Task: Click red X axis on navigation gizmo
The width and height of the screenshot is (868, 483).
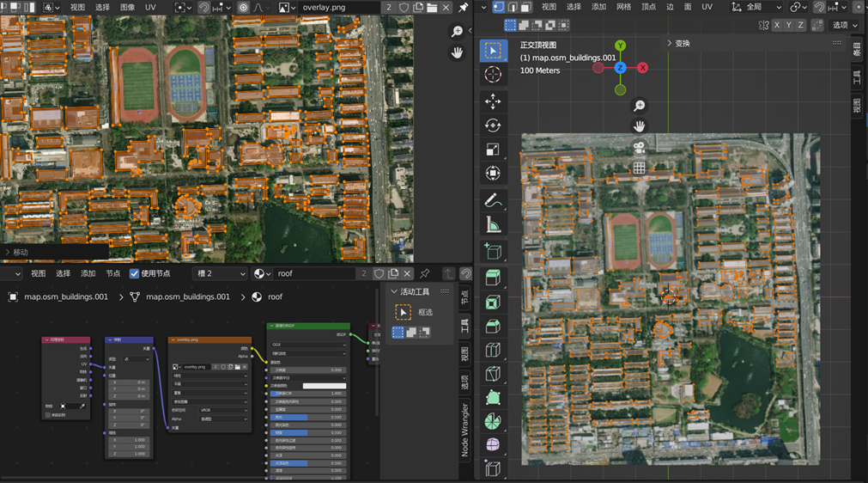Action: pos(642,68)
